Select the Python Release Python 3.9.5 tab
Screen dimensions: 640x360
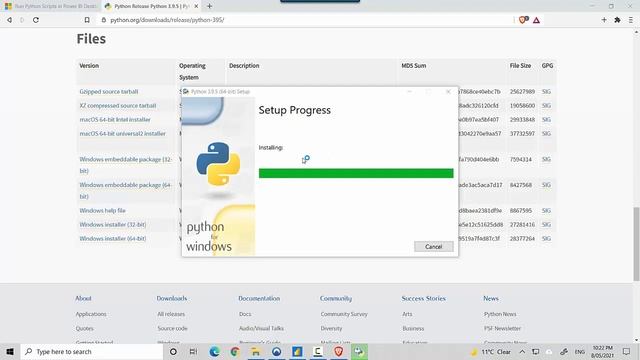151,6
